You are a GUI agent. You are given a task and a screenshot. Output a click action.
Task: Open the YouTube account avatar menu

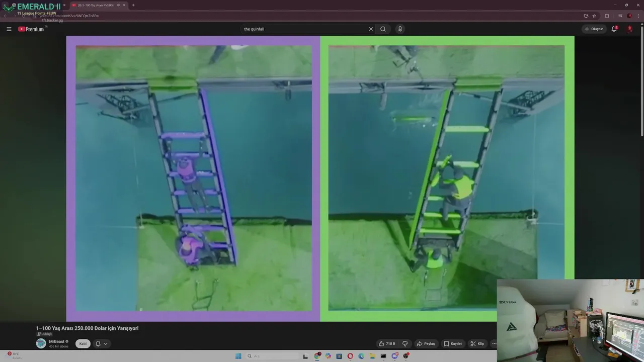click(629, 29)
